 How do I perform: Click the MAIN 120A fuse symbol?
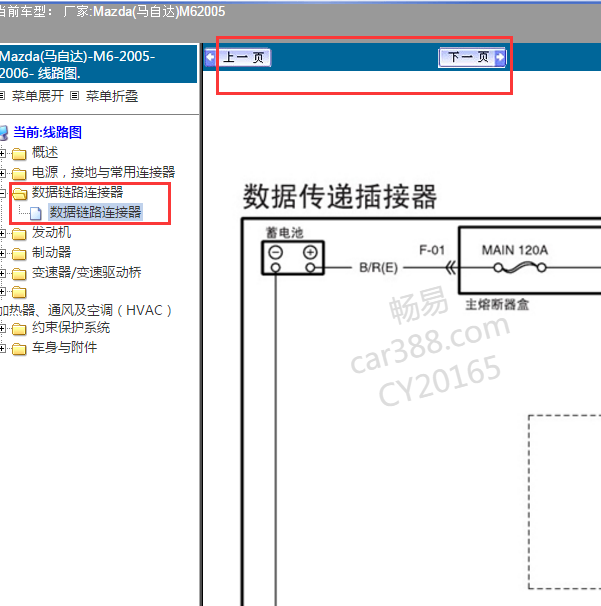pos(520,267)
